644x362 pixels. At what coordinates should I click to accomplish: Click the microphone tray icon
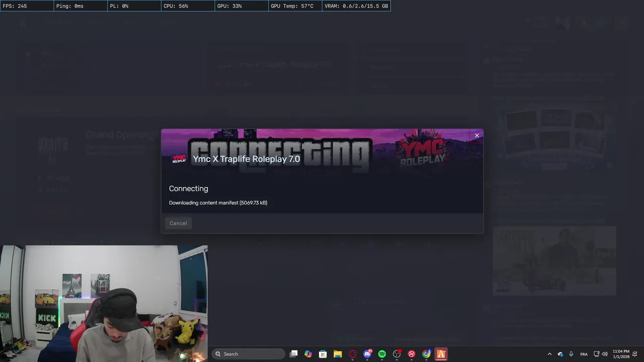click(571, 354)
